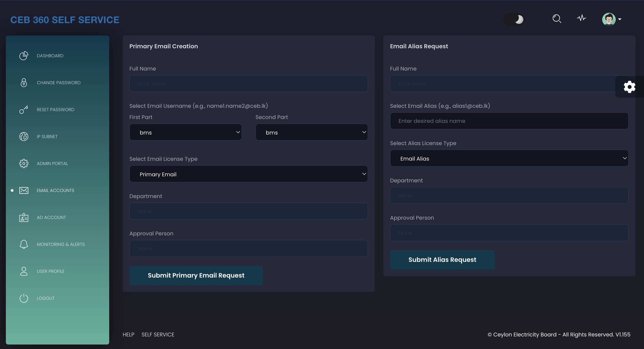Click Primary Email Full Name field
This screenshot has height=349, width=644.
(249, 84)
